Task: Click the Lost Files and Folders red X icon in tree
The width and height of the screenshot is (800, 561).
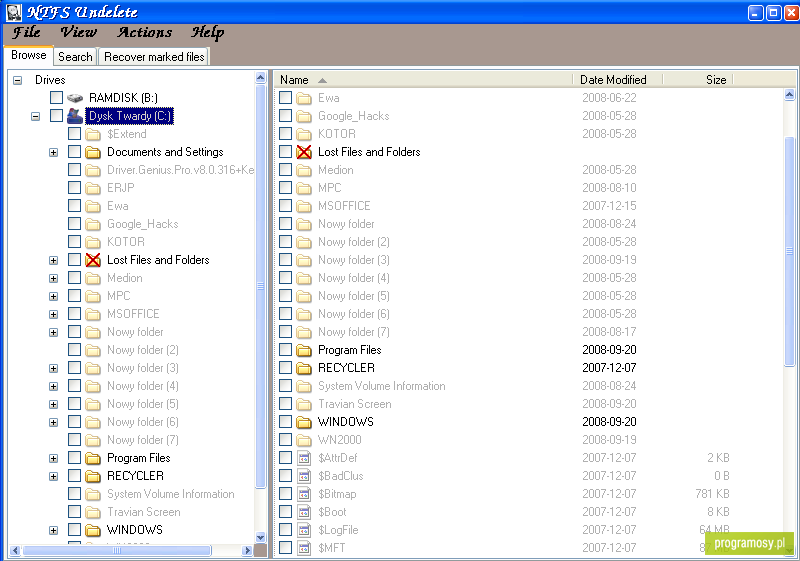Action: (x=93, y=260)
